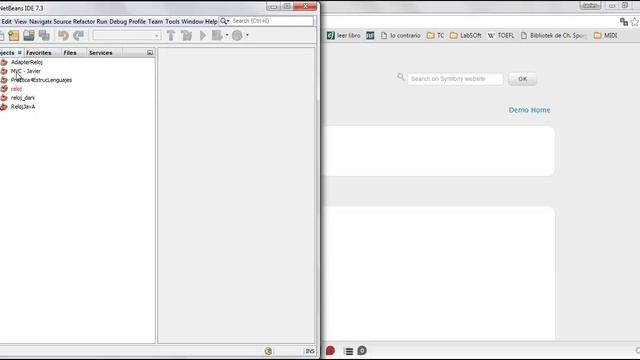Open the Demo Home link

pyautogui.click(x=529, y=110)
